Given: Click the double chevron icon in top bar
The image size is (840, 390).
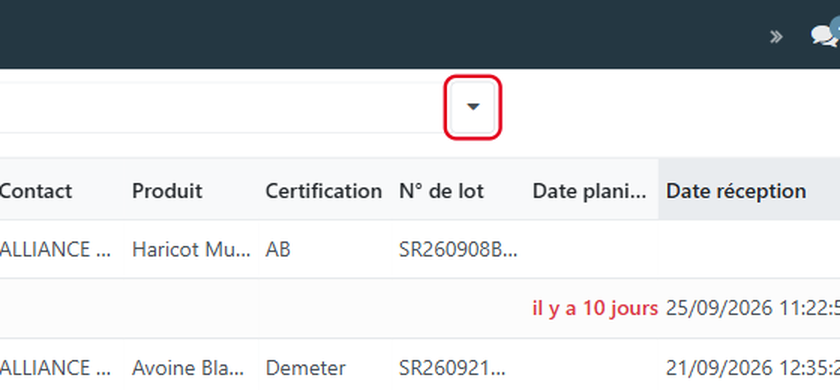Looking at the screenshot, I should [x=776, y=37].
